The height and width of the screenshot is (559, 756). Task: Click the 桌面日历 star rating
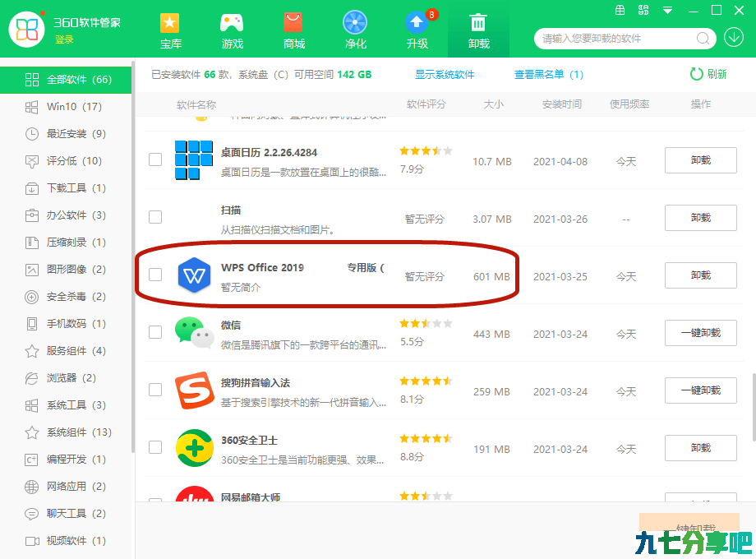point(426,151)
